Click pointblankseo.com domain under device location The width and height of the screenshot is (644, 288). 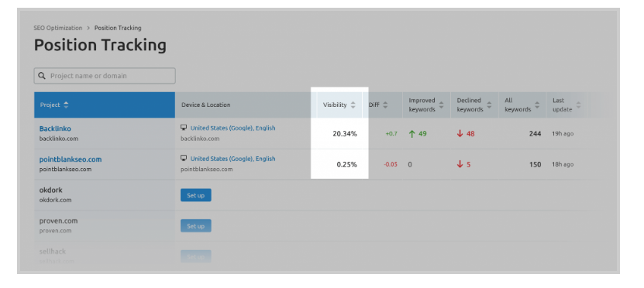tap(207, 169)
